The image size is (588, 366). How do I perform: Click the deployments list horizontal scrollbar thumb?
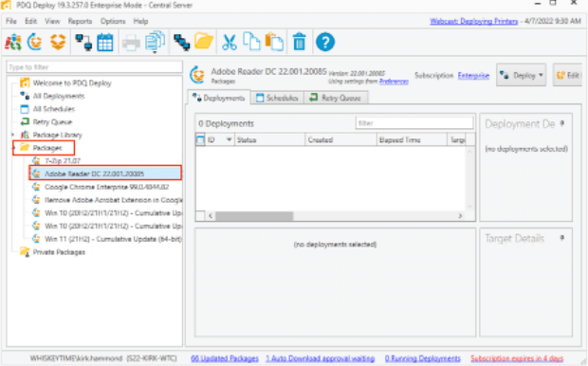tap(254, 216)
